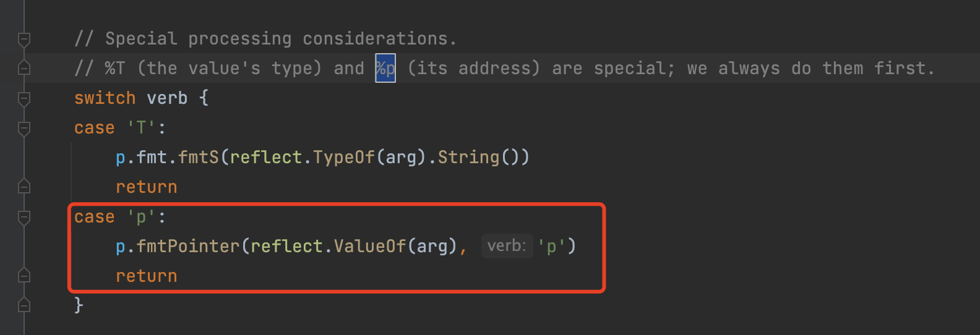Fold the case 'p' block
This screenshot has height=335, width=980.
(24, 217)
